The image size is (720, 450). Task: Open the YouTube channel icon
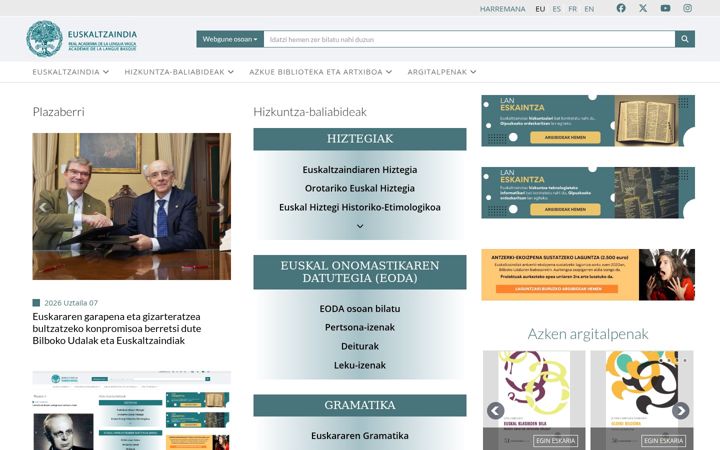[x=665, y=8]
